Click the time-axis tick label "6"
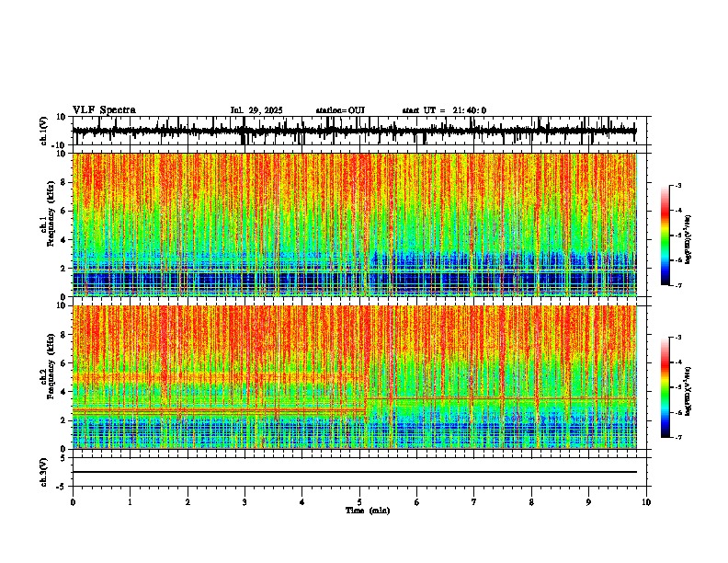Image resolution: width=728 pixels, height=563 pixels. [417, 502]
